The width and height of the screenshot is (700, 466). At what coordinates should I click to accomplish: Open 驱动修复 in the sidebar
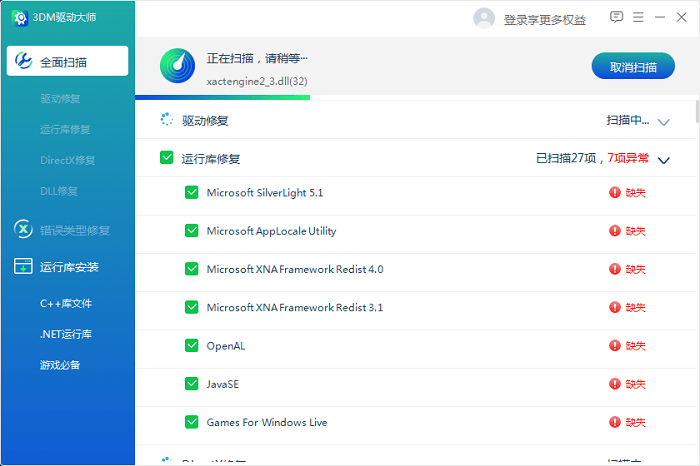pyautogui.click(x=60, y=99)
